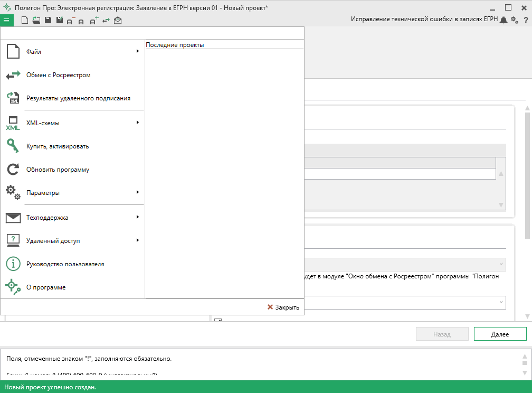Image resolution: width=532 pixels, height=393 pixels.
Task: Click the table list scroll-up arrow
Action: pyautogui.click(x=501, y=174)
